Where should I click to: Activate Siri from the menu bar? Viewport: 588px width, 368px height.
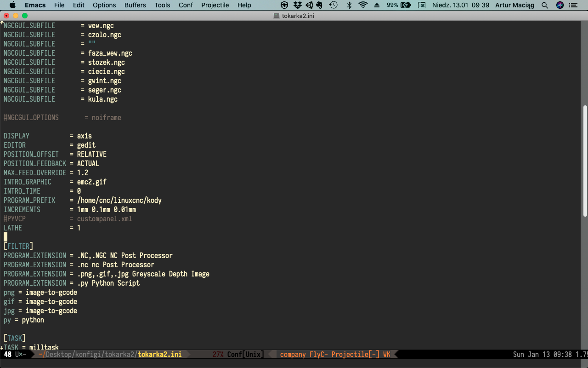[x=560, y=5]
